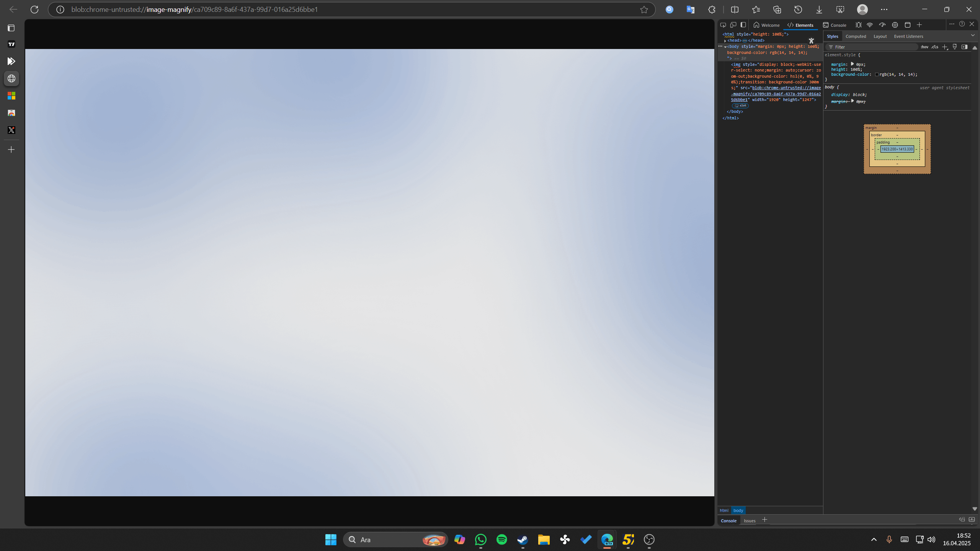
Task: Click the Filter icon in Styles pane
Action: click(831, 47)
